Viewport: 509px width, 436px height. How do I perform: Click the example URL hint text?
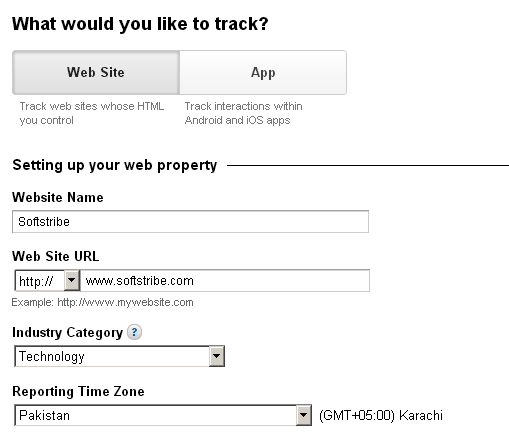102,302
